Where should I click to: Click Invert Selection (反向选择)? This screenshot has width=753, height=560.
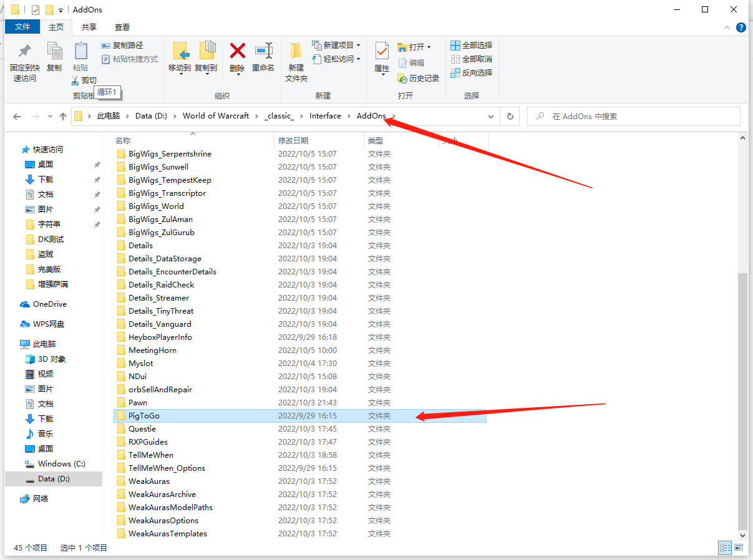point(471,72)
